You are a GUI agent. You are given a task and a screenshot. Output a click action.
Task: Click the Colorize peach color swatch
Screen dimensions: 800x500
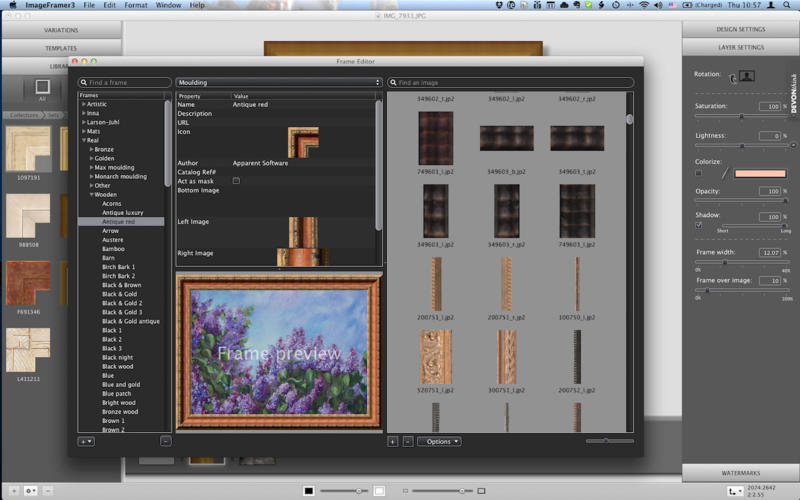click(x=760, y=173)
